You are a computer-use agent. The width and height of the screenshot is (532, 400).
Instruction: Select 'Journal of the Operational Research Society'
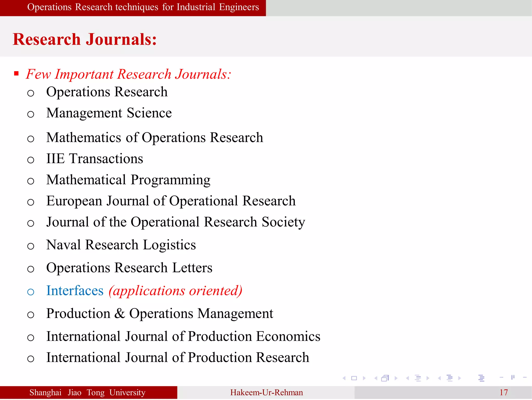[176, 222]
